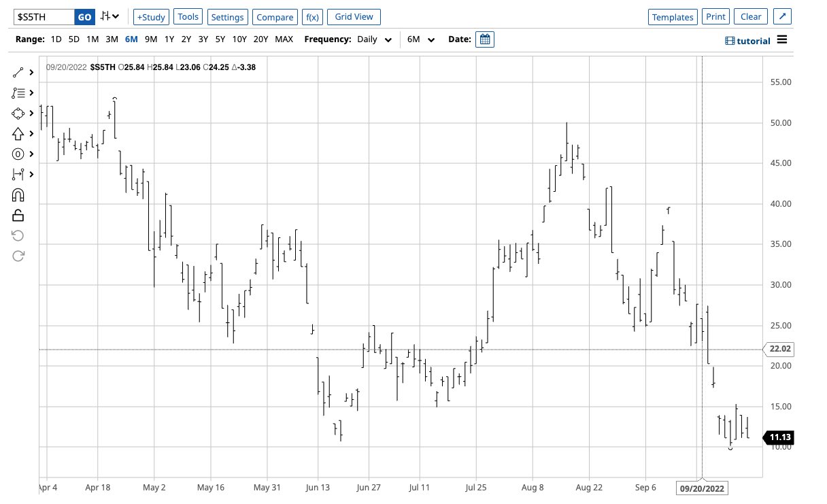Switch to Grid View
Image resolution: width=827 pixels, height=504 pixels.
point(354,17)
